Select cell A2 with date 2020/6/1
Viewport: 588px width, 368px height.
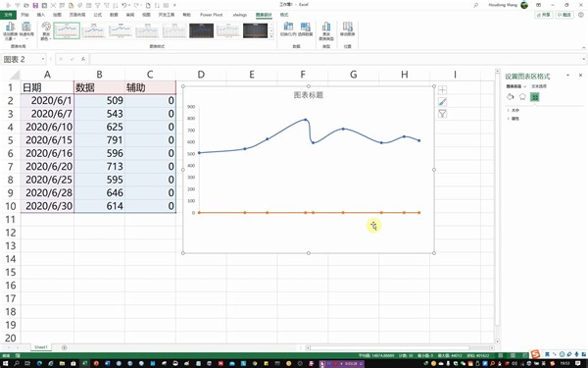[x=47, y=101]
